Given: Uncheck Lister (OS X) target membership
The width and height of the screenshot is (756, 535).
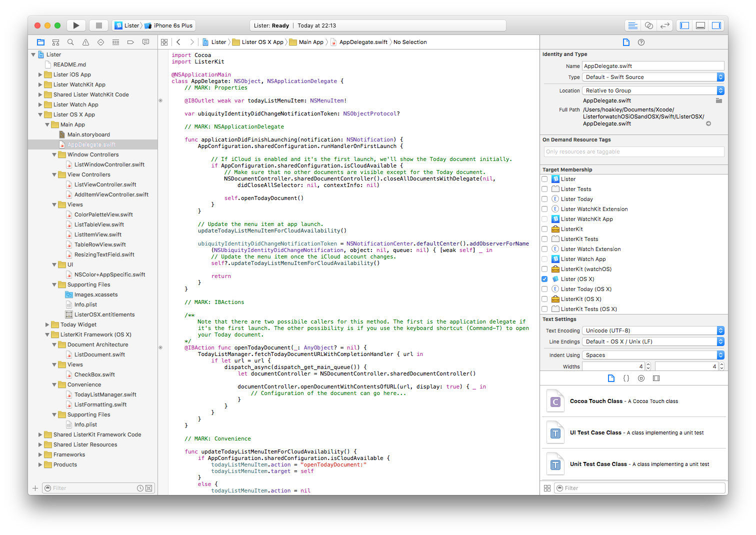Looking at the screenshot, I should click(x=544, y=279).
